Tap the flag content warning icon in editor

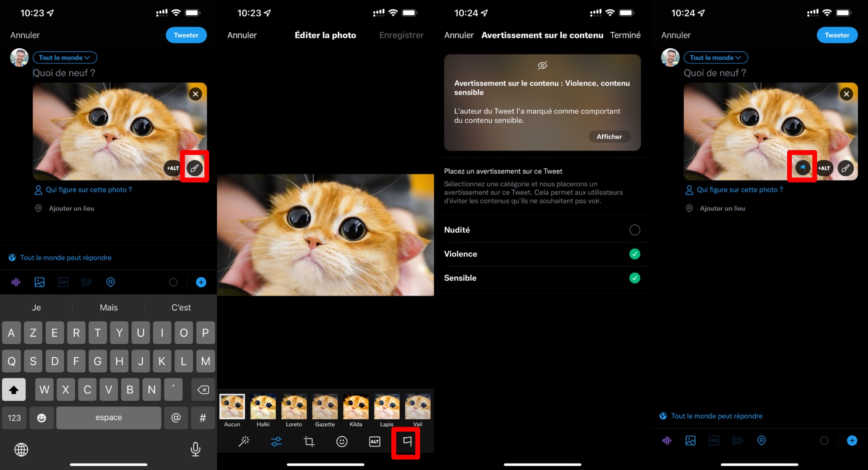(407, 441)
